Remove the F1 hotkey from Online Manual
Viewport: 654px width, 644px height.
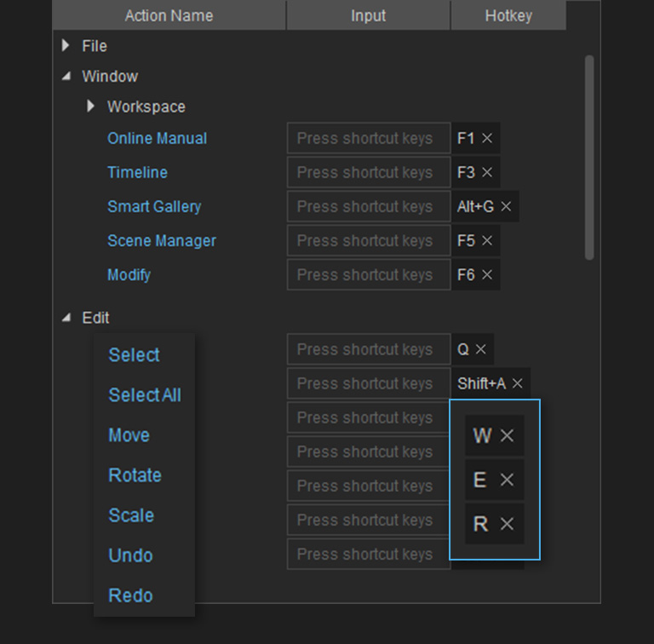[487, 138]
